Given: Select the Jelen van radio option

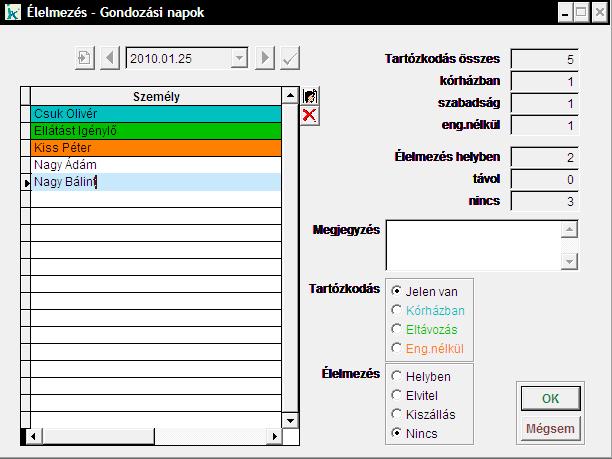Looking at the screenshot, I should tap(398, 291).
